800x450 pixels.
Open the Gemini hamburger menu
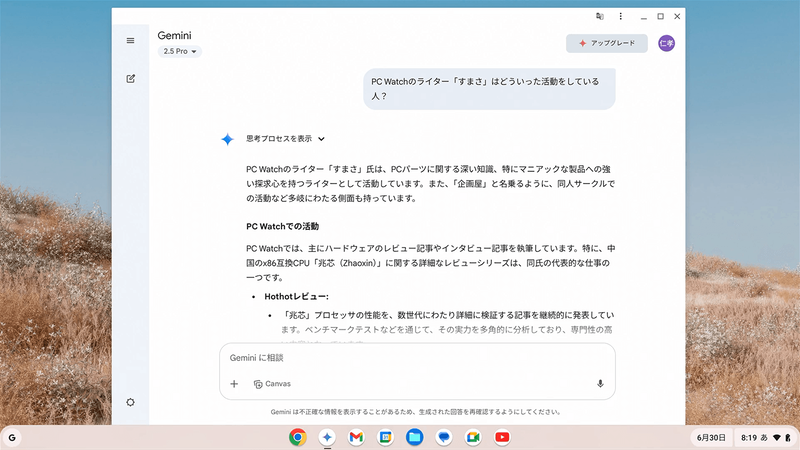pyautogui.click(x=131, y=41)
